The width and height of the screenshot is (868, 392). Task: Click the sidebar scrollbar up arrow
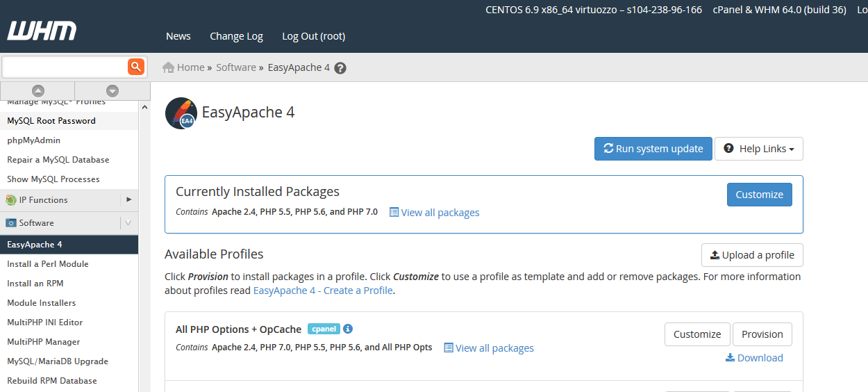point(144,107)
